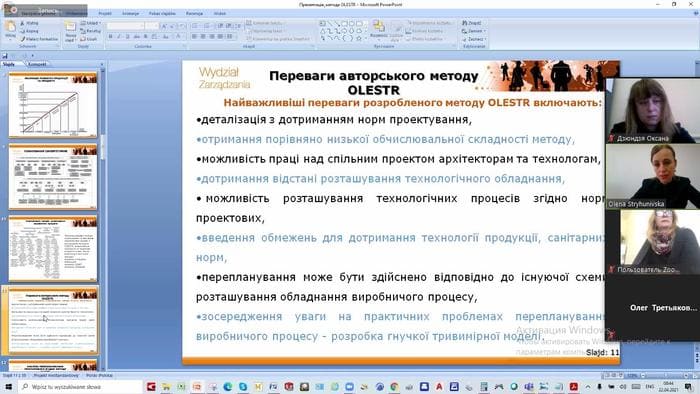This screenshot has height=394, width=700.
Task: Click the ENG input language indicator
Action: pos(650,386)
